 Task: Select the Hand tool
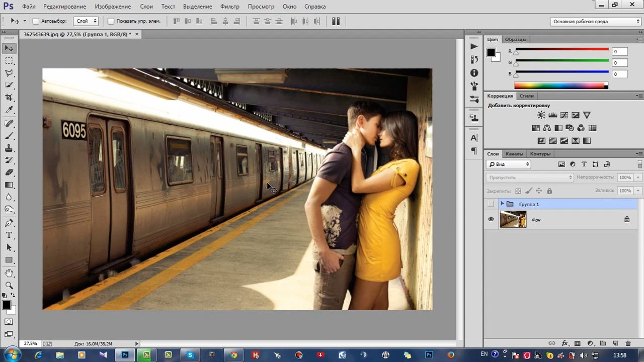click(9, 274)
